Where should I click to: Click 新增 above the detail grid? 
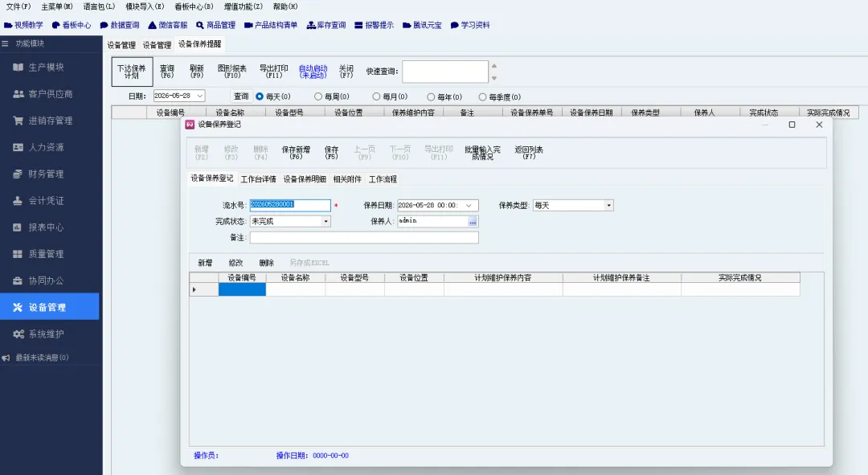pyautogui.click(x=205, y=263)
